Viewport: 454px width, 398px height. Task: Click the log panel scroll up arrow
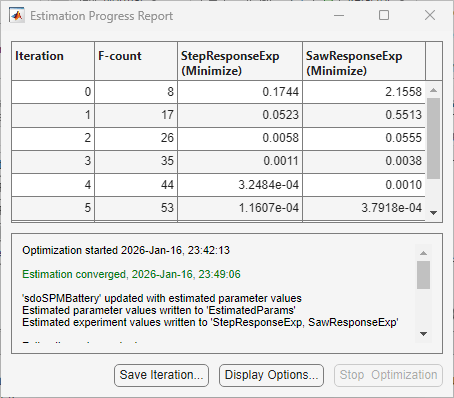pos(423,253)
